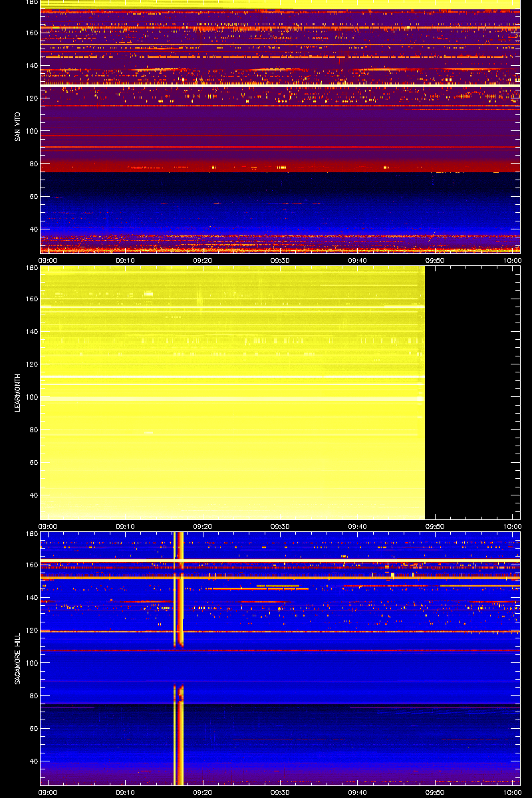Pick the 100 frequency label on Sagamore Hill axis
The image size is (532, 798).
(x=31, y=663)
